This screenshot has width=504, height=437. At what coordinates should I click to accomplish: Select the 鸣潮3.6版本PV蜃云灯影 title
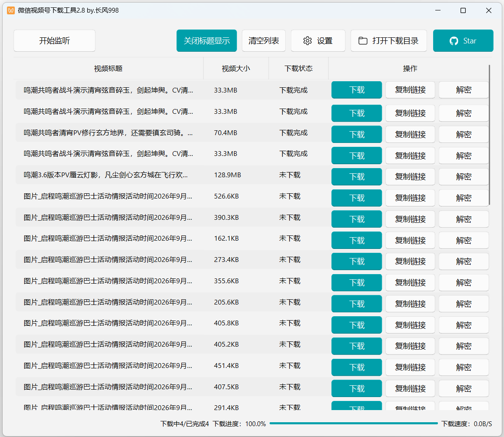coord(106,175)
